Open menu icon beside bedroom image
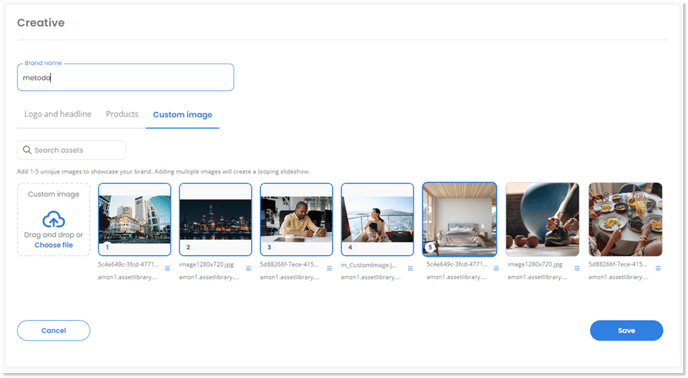 496,268
